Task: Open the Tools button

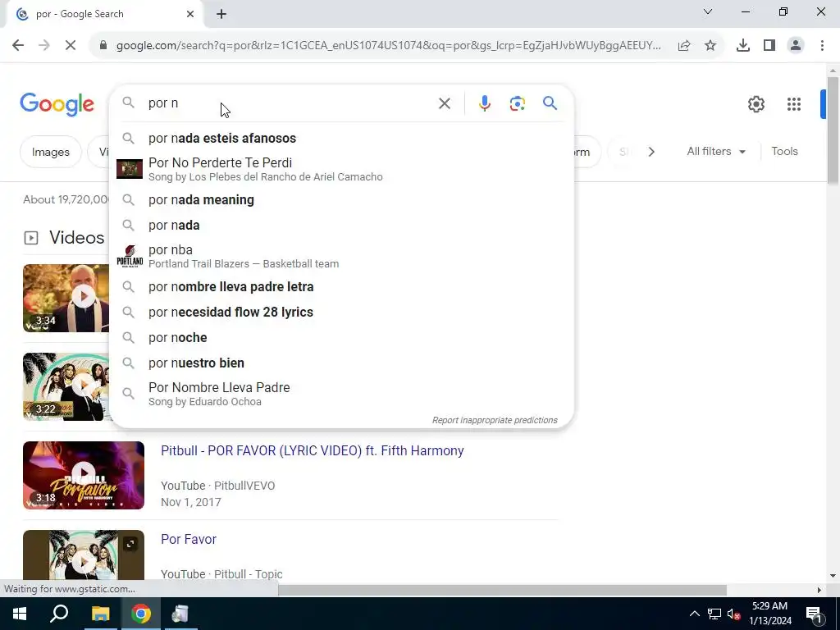Action: click(x=784, y=152)
